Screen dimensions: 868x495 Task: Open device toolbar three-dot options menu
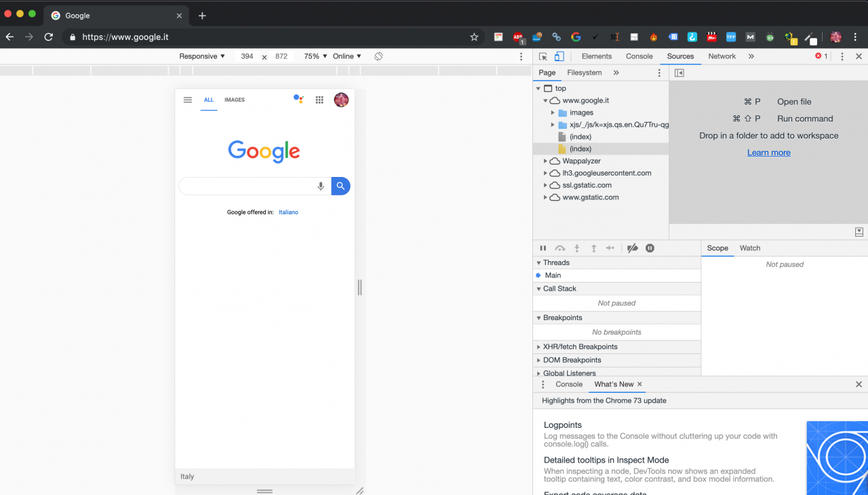point(521,56)
